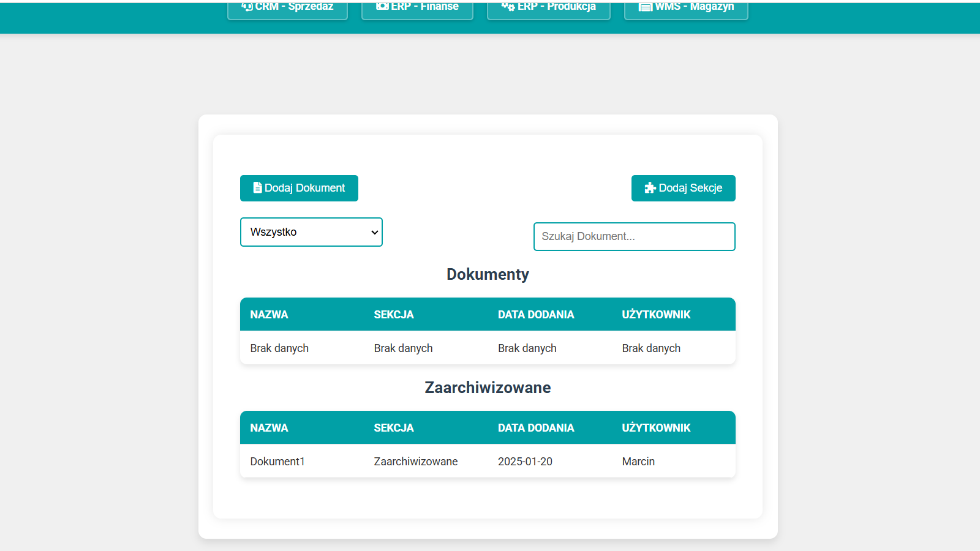Click Brak danych under DATA DODANIA column
The image size is (980, 551).
[527, 348]
